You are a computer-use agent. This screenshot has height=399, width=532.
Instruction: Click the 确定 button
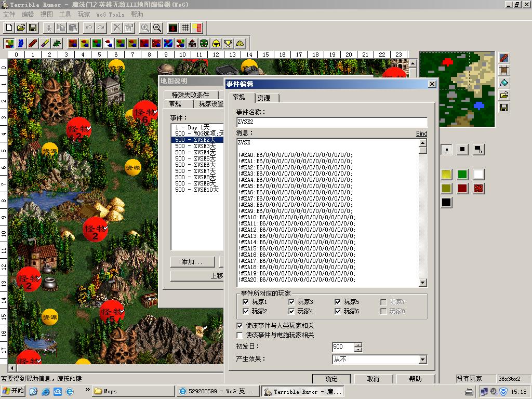331,379
